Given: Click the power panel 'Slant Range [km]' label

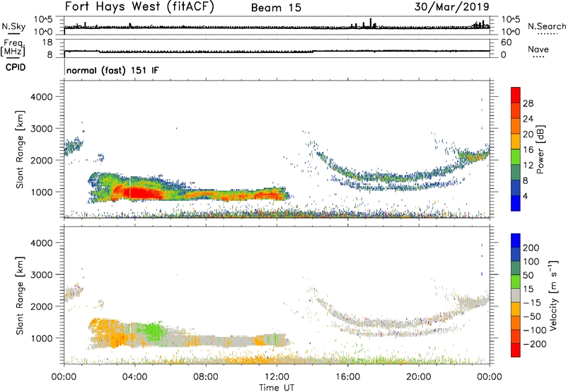Looking at the screenshot, I should pos(20,149).
